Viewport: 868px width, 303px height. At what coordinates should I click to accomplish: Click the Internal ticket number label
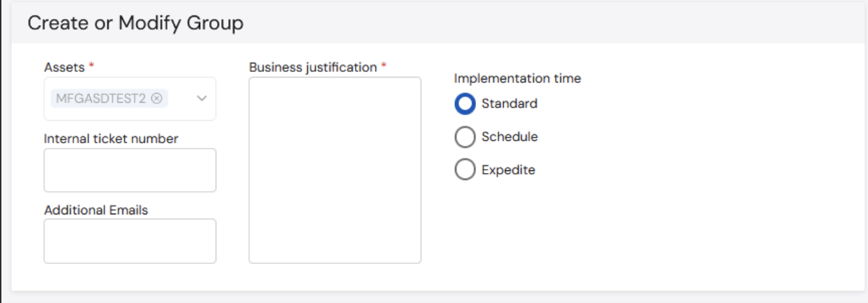tap(111, 139)
